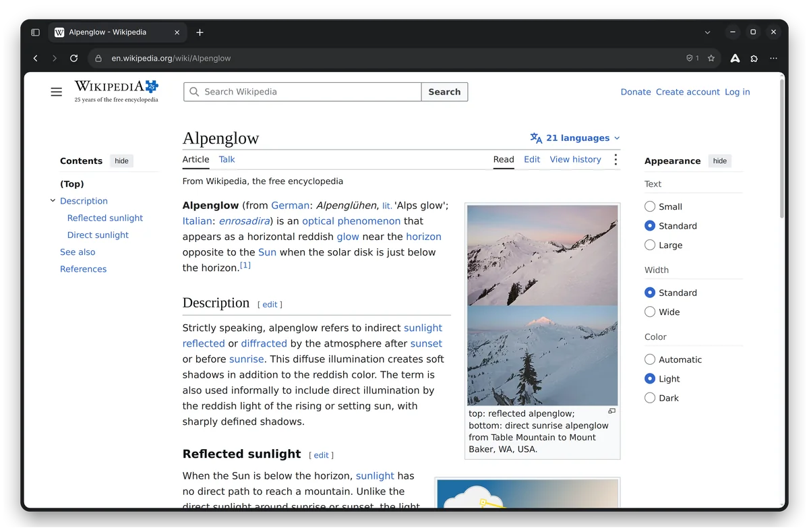Click the edit link beside Description heading

point(270,305)
